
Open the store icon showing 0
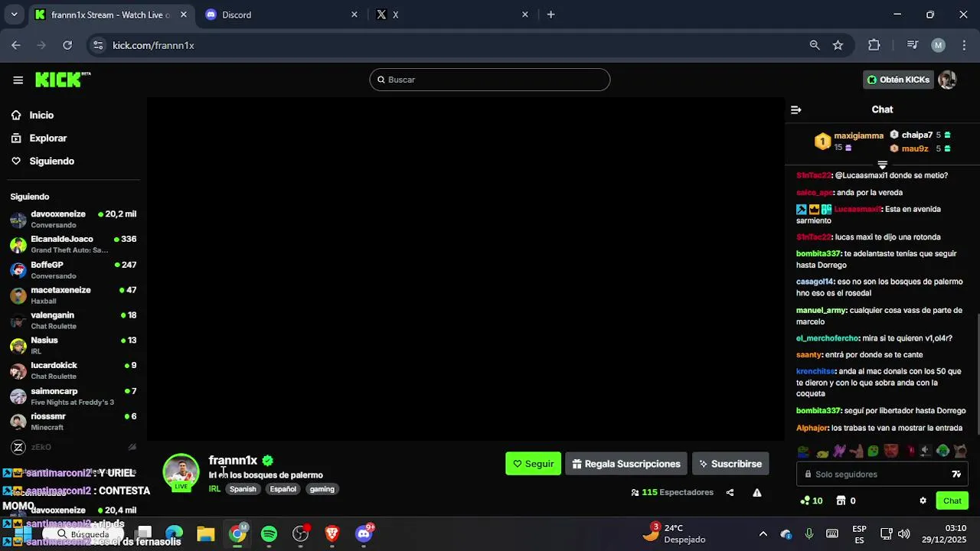(845, 500)
